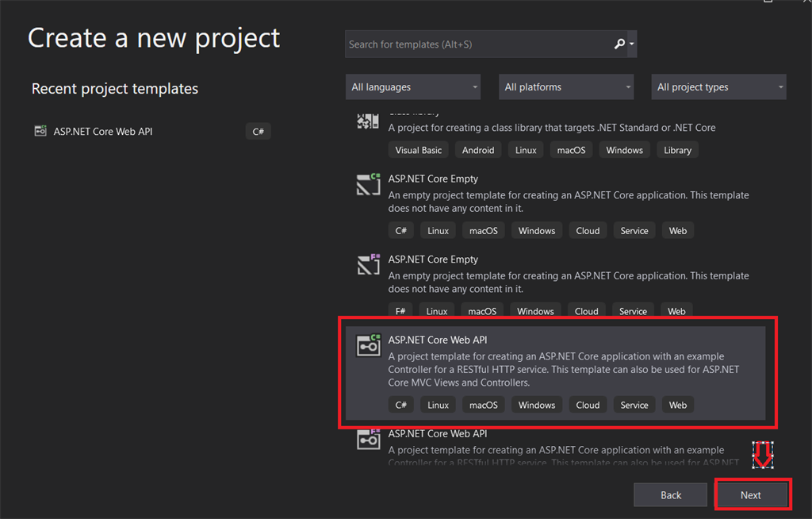Image resolution: width=812 pixels, height=519 pixels.
Task: Click the Visual Basic tag on Class Library
Action: [419, 150]
